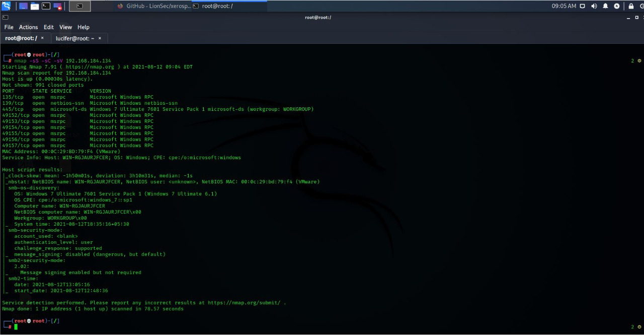The image size is (644, 335).
Task: Switch to Firefox GitHub LionSec window
Action: [153, 6]
